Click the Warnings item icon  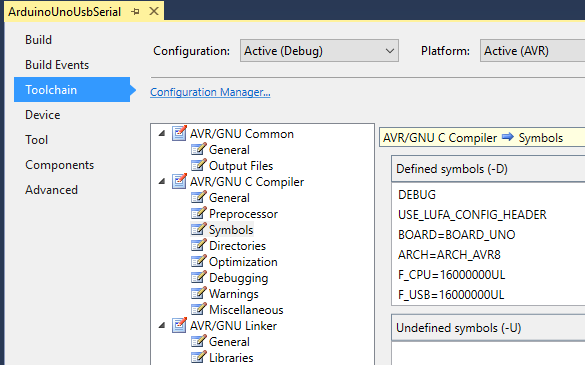pos(198,294)
